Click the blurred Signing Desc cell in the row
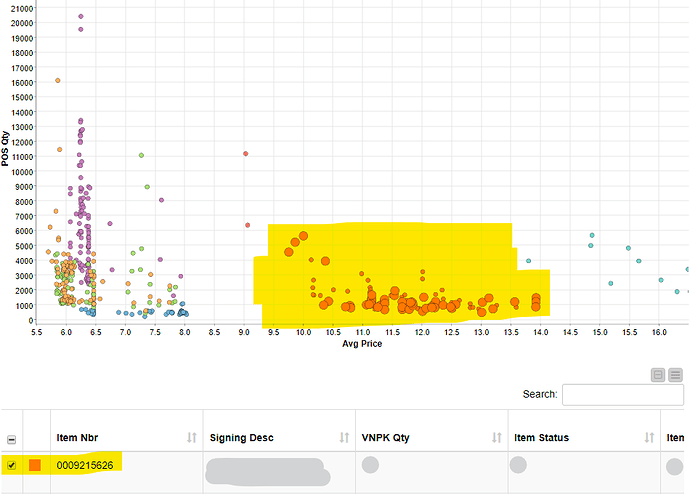This screenshot has width=690, height=494. tap(265, 471)
